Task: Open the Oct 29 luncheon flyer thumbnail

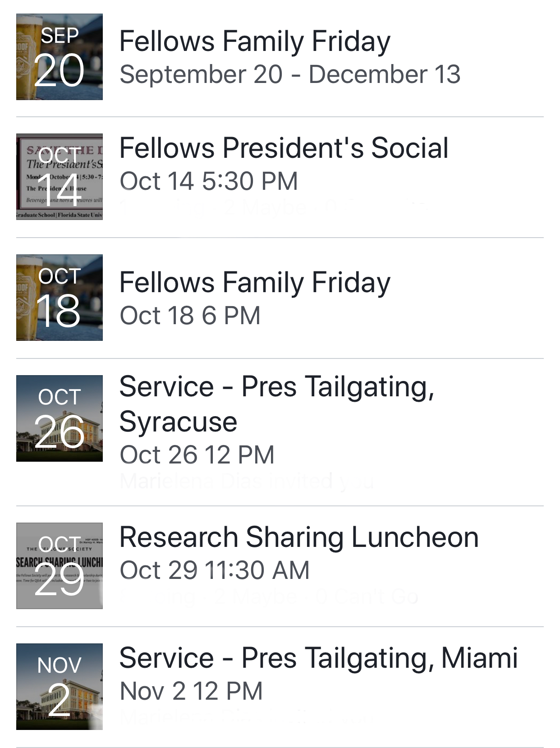Action: coord(60,566)
